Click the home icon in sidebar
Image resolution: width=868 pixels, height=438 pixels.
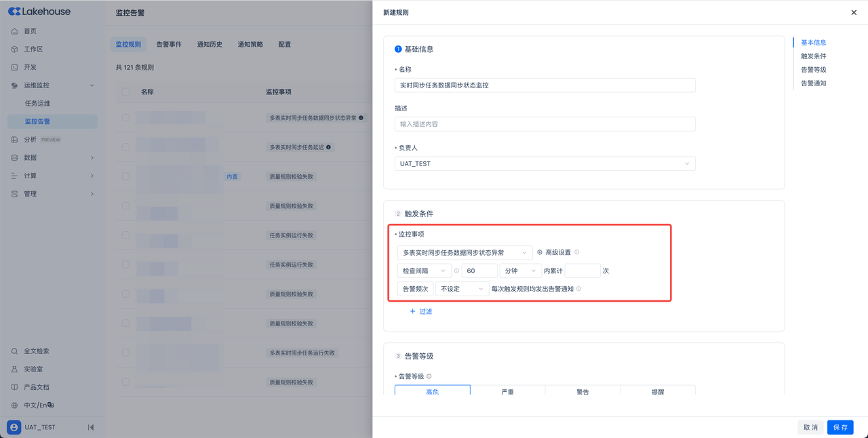coord(14,31)
